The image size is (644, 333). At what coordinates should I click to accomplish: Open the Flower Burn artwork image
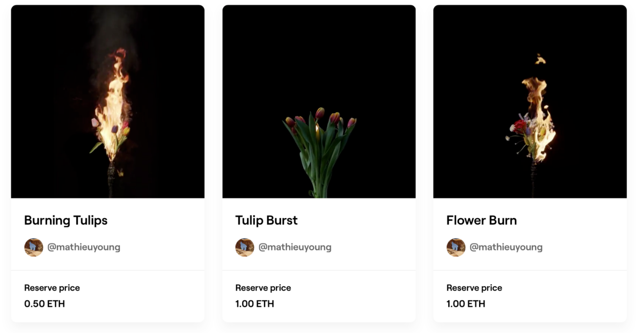coord(530,102)
